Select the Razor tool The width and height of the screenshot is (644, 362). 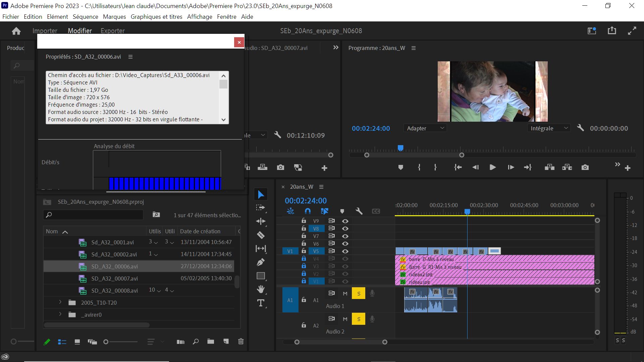(x=261, y=235)
